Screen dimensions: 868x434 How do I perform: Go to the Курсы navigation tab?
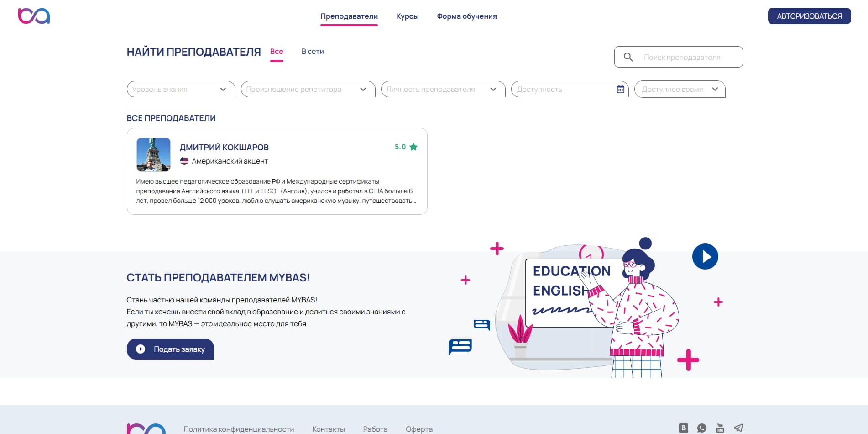407,16
